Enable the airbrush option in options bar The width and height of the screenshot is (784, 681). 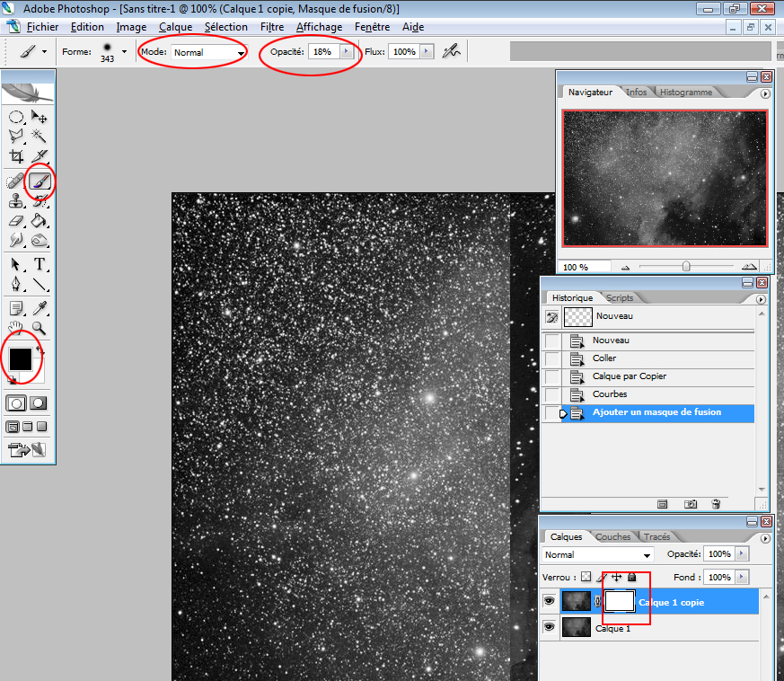[x=451, y=51]
